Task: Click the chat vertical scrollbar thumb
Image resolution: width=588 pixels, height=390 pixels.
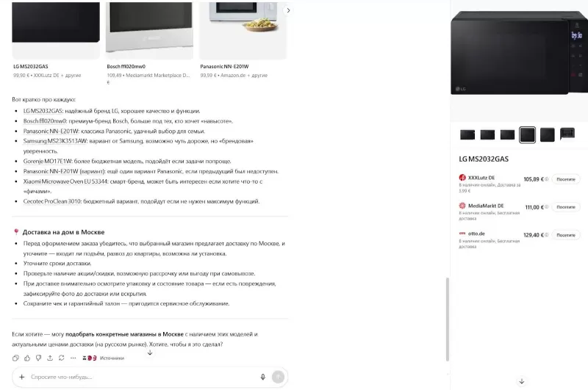Action: (448, 319)
